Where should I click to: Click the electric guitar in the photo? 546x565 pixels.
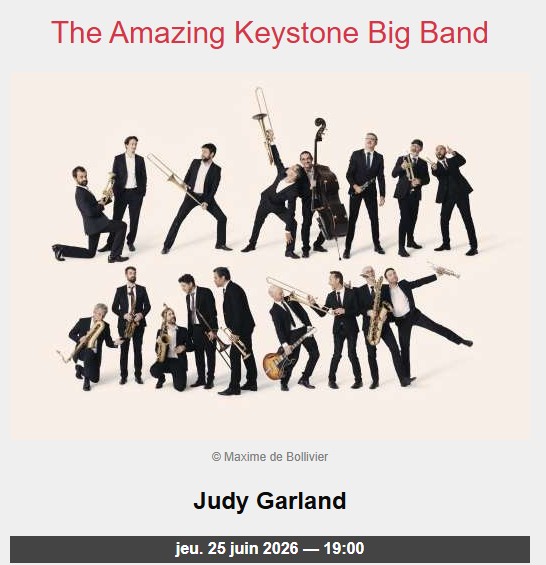coord(285,355)
